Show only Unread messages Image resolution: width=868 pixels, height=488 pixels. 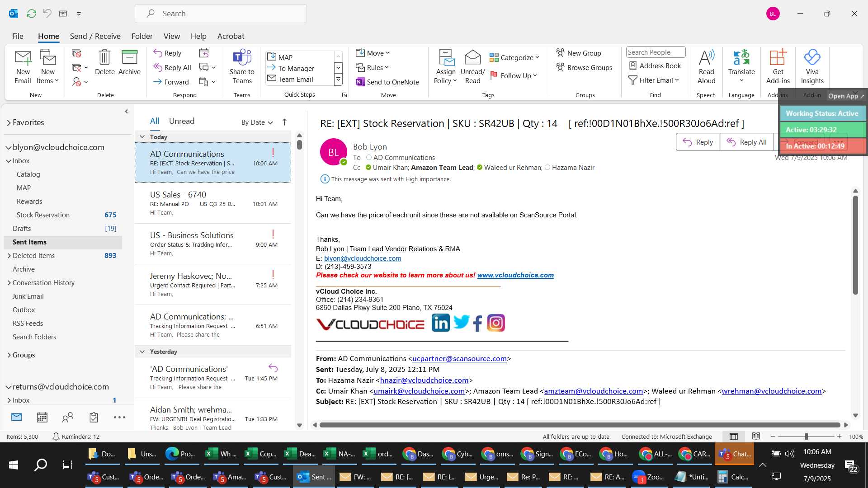pyautogui.click(x=182, y=121)
